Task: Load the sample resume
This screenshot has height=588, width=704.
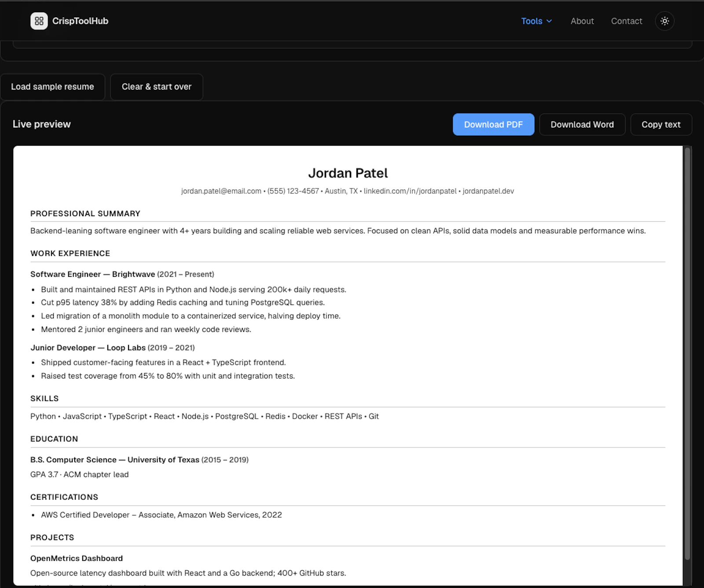Action: point(52,87)
